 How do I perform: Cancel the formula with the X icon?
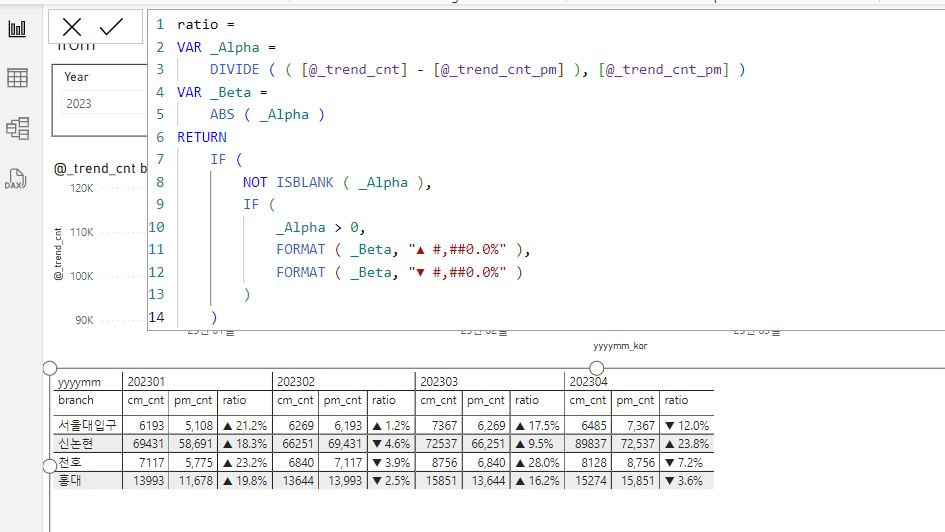pos(72,27)
